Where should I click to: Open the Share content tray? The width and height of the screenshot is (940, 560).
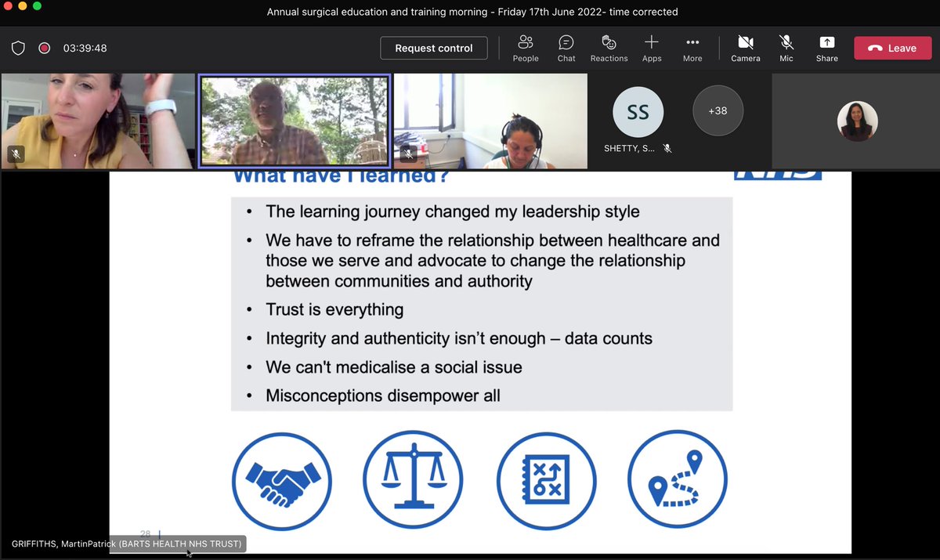pyautogui.click(x=827, y=48)
